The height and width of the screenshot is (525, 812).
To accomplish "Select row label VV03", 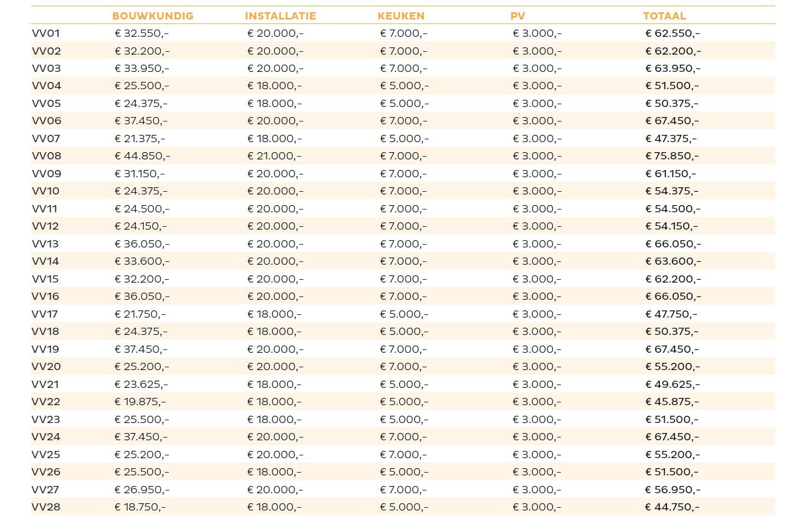I will (x=46, y=69).
